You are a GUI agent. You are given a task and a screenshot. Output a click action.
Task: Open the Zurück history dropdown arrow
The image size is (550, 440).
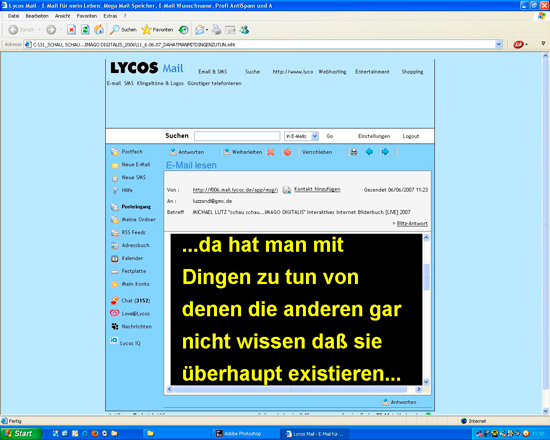39,30
